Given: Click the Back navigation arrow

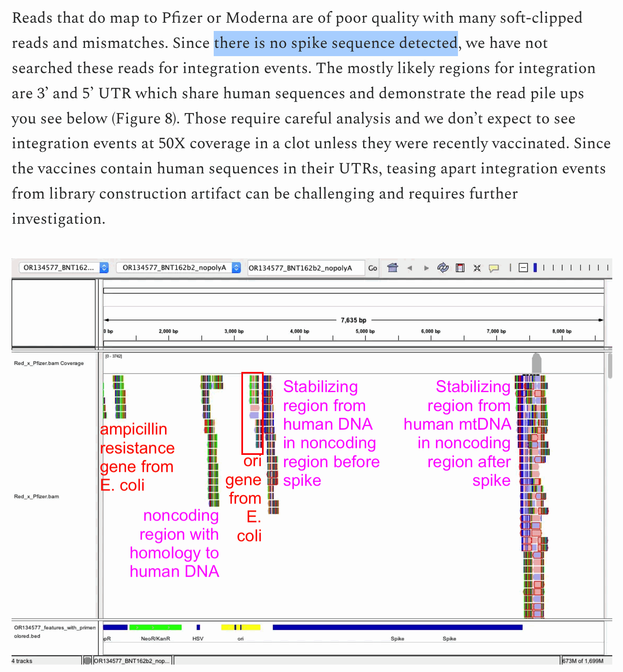Looking at the screenshot, I should [x=410, y=268].
